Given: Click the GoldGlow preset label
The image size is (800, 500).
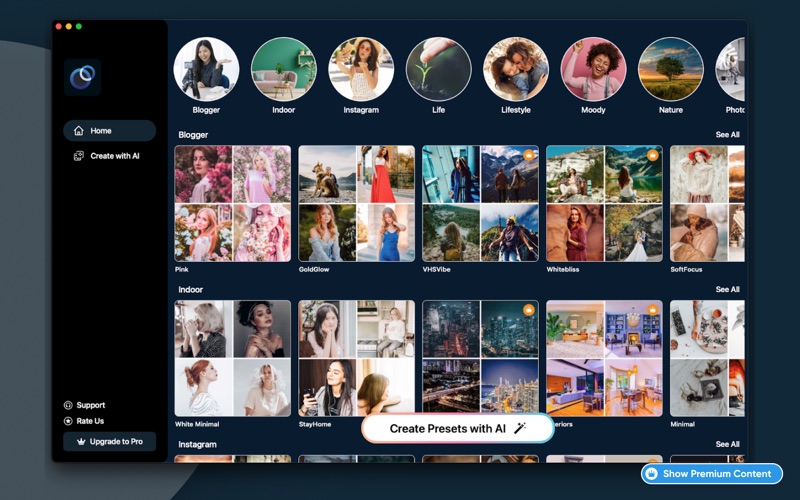Looking at the screenshot, I should click(x=314, y=269).
